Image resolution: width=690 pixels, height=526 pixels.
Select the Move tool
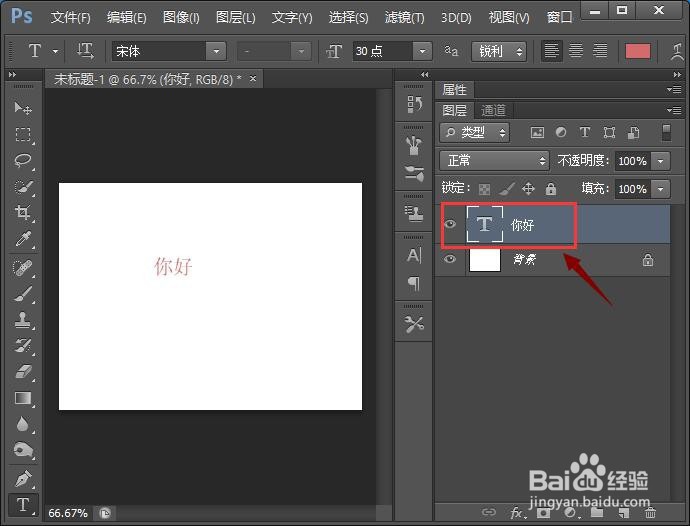[23, 108]
